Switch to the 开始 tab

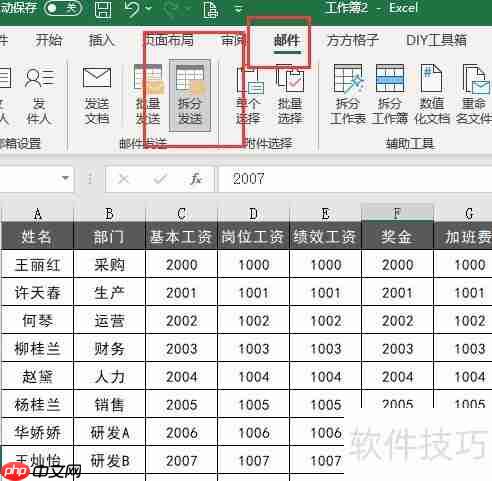tap(49, 41)
